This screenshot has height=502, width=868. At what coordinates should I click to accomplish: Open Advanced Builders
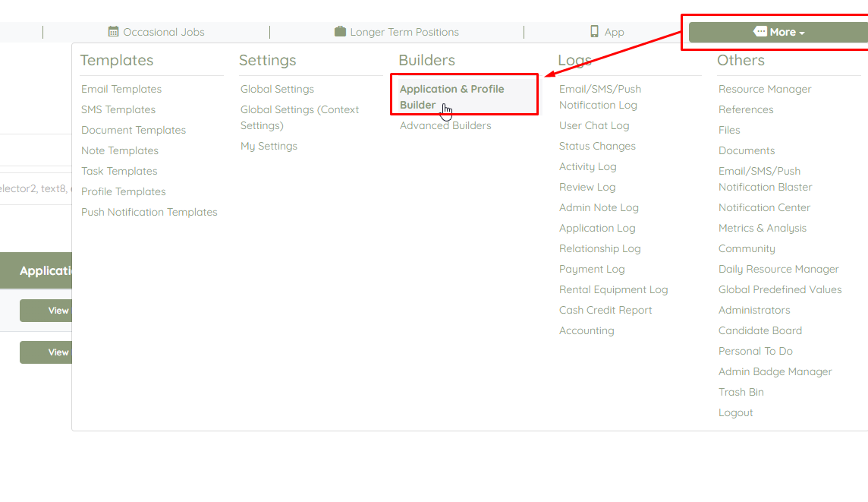point(445,126)
